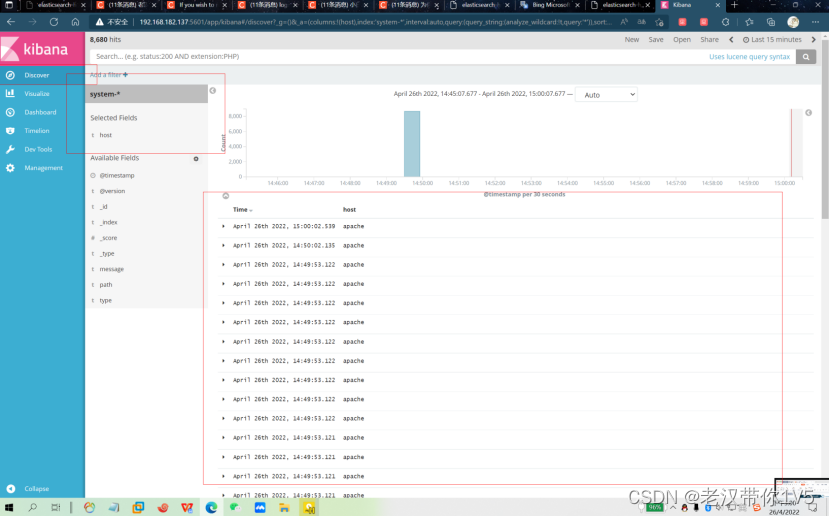Click New in the top menu
Viewport: 830px width, 516px height.
(631, 40)
